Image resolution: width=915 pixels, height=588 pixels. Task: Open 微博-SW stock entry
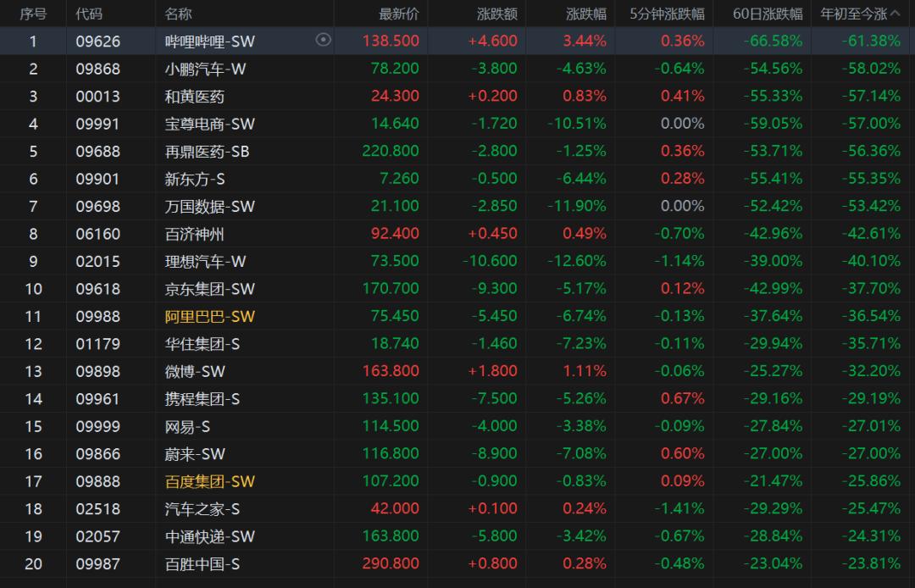pyautogui.click(x=195, y=371)
